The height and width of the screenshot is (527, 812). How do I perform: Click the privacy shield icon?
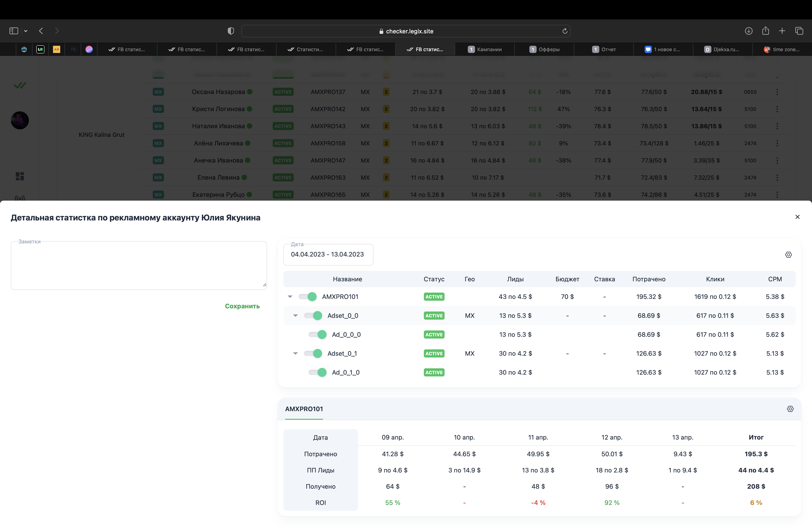tap(231, 31)
